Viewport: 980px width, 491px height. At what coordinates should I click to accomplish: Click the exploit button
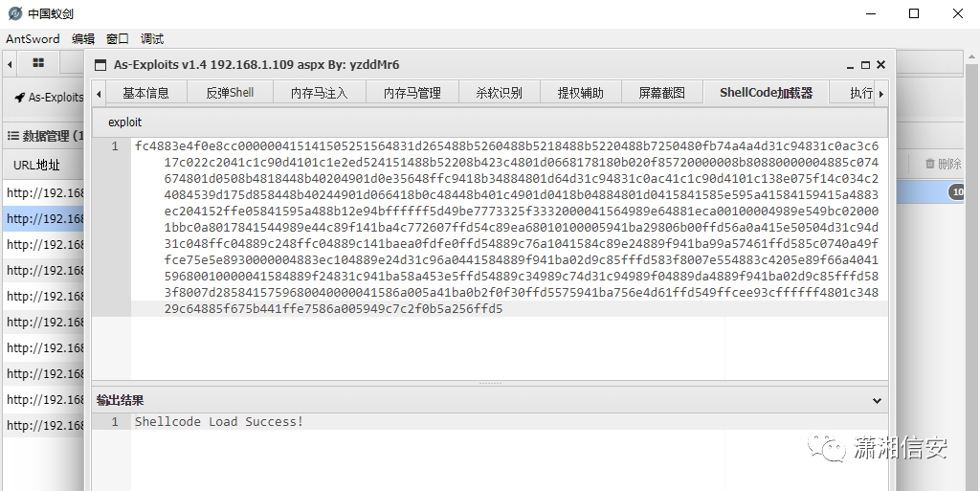pyautogui.click(x=125, y=123)
